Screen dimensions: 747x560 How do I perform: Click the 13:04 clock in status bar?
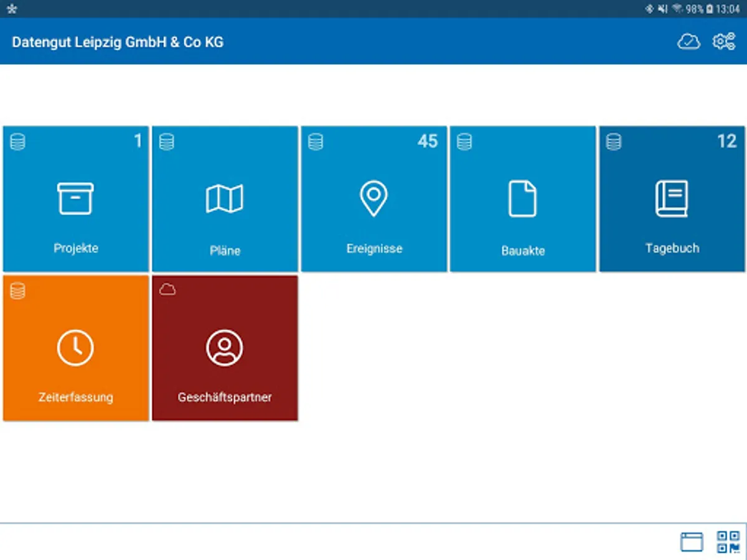click(728, 9)
